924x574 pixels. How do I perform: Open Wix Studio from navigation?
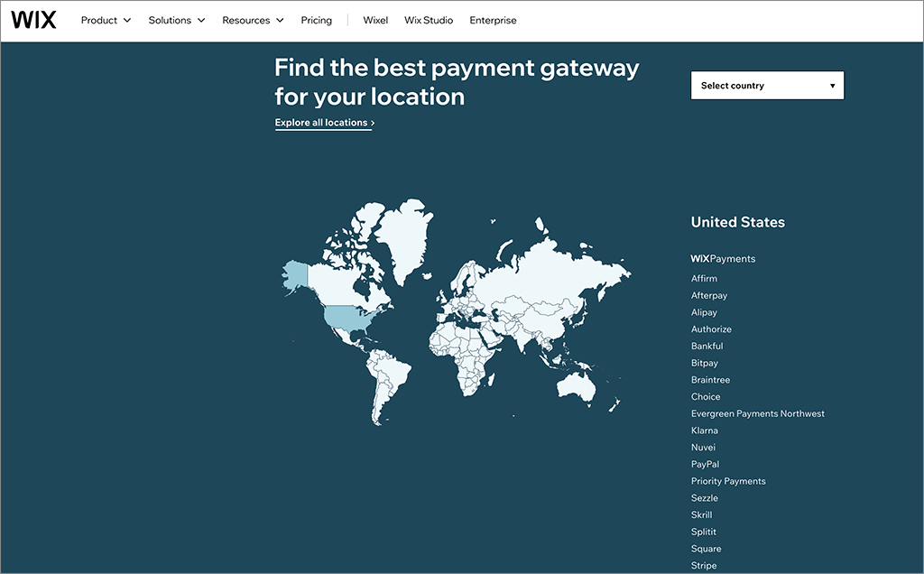pos(429,20)
